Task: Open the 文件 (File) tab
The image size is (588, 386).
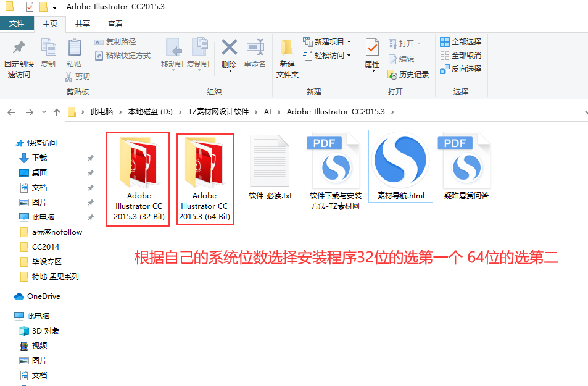Action: pos(17,23)
